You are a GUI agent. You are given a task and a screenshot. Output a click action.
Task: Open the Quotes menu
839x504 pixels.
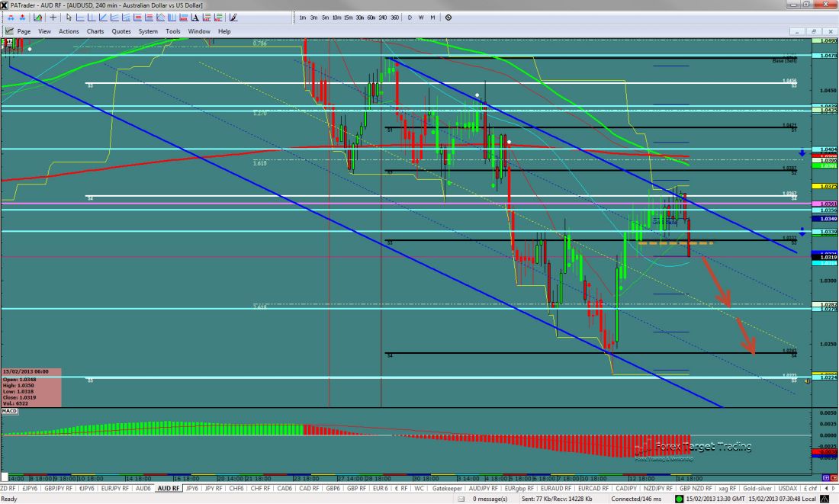tap(121, 31)
